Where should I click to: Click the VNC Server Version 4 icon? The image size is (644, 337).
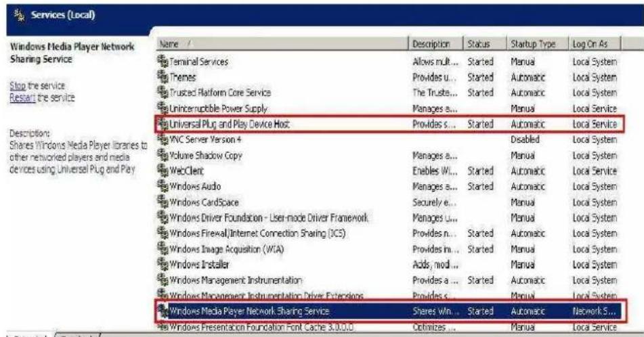point(163,139)
